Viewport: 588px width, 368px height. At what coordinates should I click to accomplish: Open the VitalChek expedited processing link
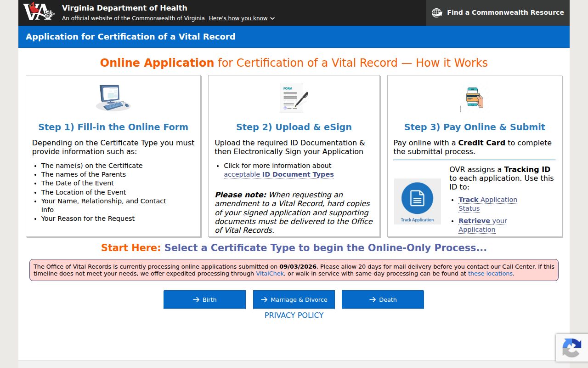pos(270,273)
